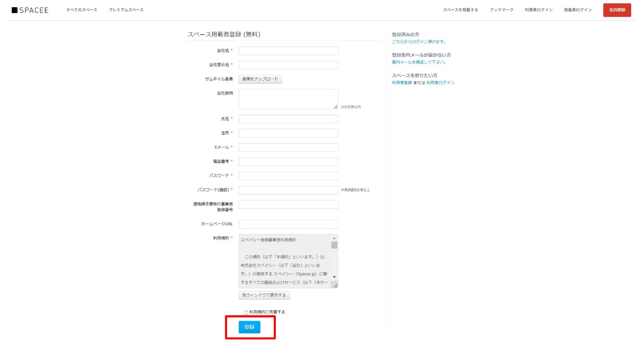This screenshot has height=350, width=644.
Task: Go to スペースを掲載する page
Action: (460, 10)
